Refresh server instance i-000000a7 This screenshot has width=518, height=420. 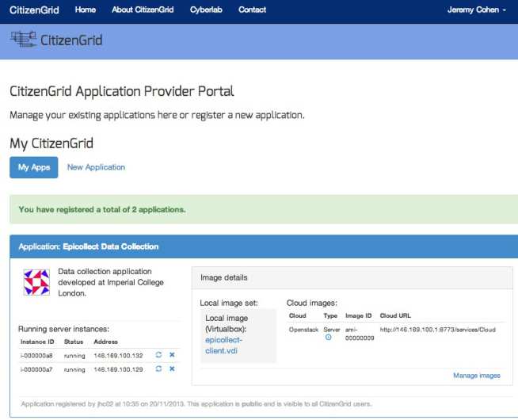point(158,368)
